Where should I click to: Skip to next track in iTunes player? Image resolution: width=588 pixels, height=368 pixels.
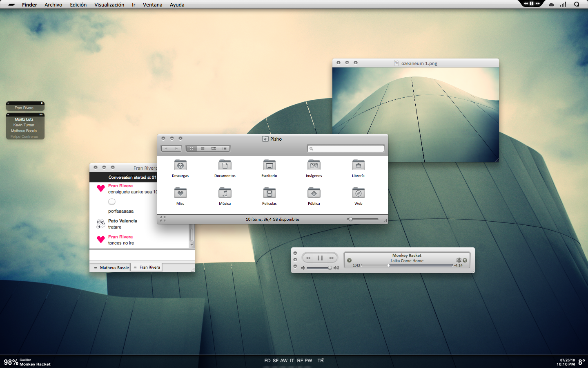332,258
